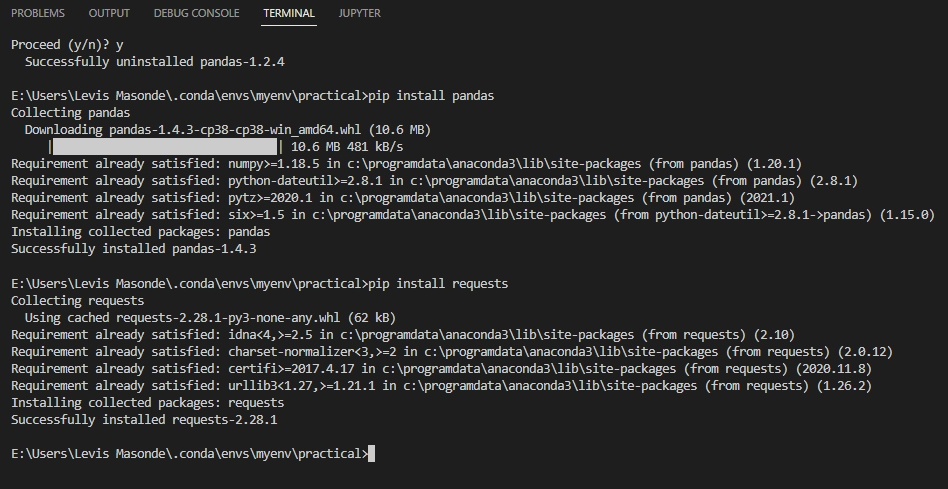Image resolution: width=948 pixels, height=489 pixels.
Task: Click the TERMINAL tab
Action: coord(289,13)
